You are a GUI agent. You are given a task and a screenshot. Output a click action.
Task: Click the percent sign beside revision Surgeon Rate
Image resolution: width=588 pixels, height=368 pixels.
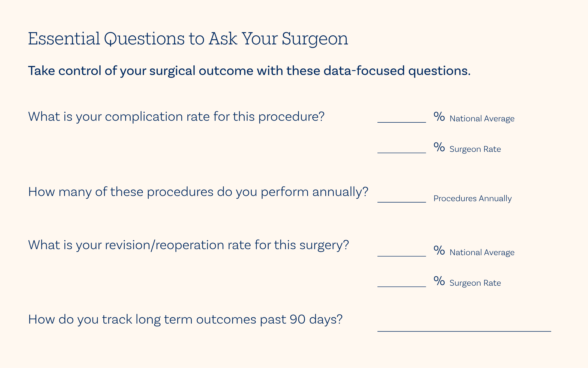tap(439, 281)
